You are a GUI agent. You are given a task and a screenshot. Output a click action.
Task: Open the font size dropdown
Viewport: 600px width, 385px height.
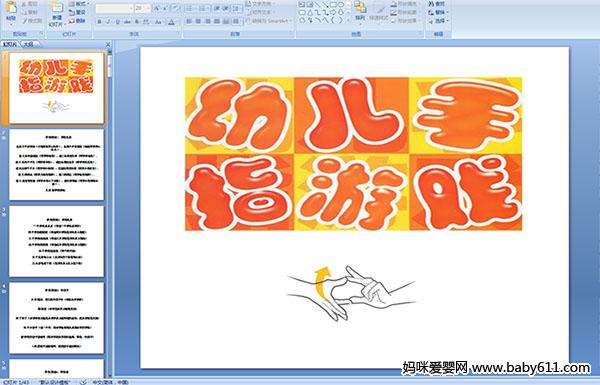coord(148,8)
